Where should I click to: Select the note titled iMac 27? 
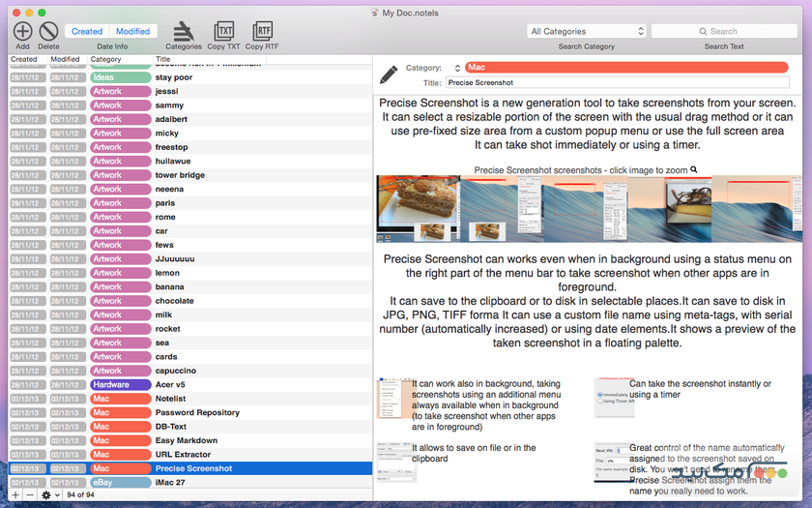pyautogui.click(x=190, y=483)
